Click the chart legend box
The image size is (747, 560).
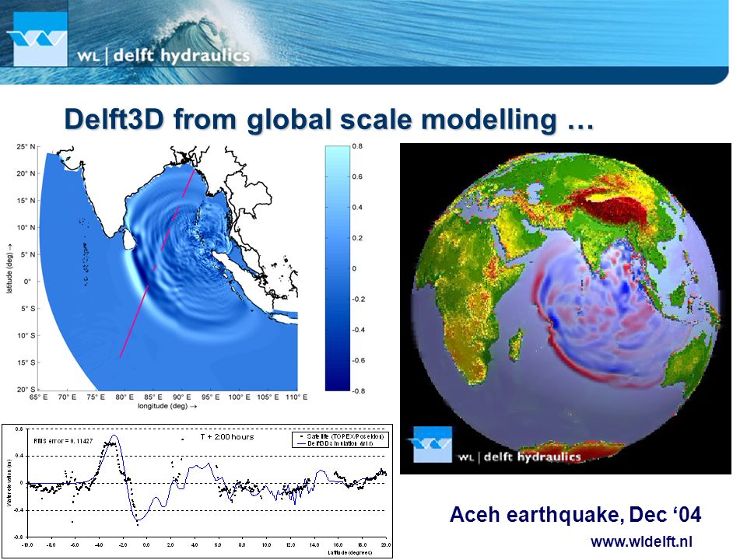340,439
